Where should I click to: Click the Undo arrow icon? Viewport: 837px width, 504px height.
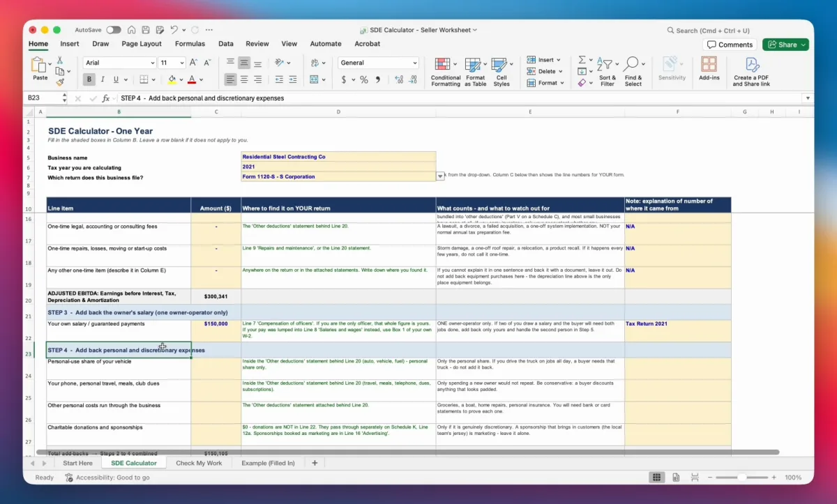point(174,30)
